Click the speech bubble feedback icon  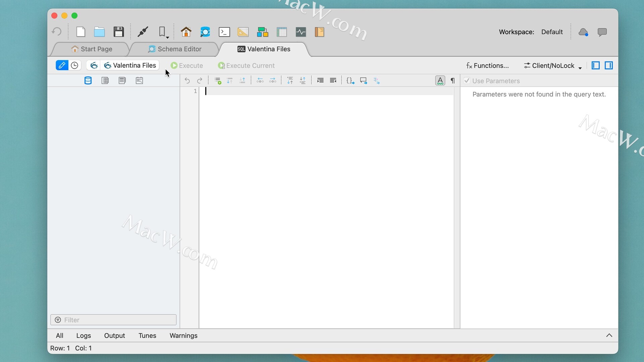(602, 32)
